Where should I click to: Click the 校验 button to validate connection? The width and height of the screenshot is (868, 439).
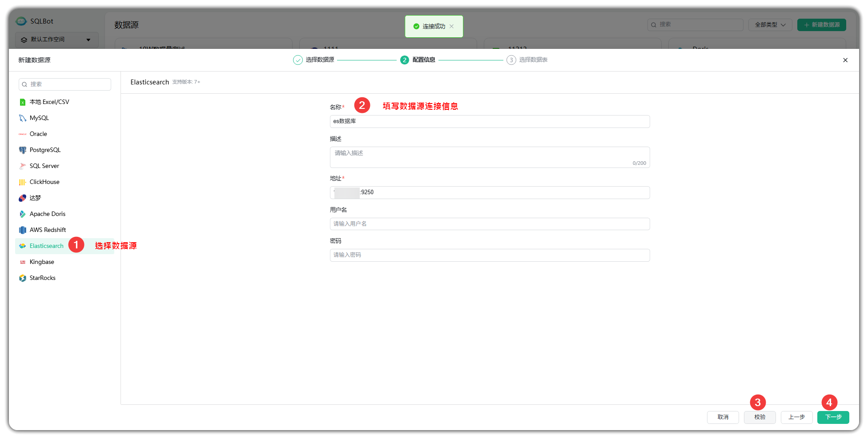click(x=759, y=417)
